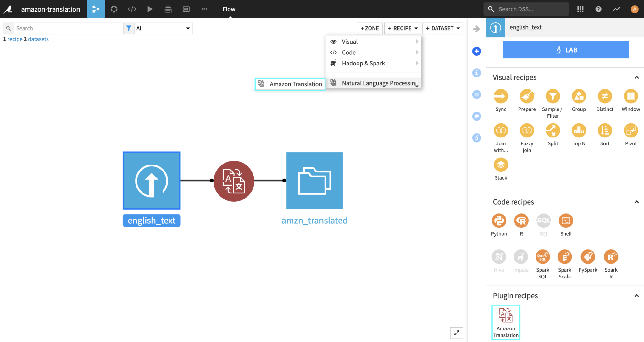This screenshot has height=342, width=644.
Task: Click the datasets count link
Action: pos(38,39)
